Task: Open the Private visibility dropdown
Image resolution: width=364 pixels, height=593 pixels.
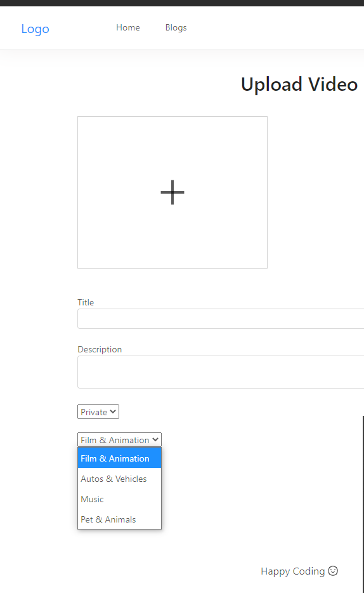Action: (98, 412)
